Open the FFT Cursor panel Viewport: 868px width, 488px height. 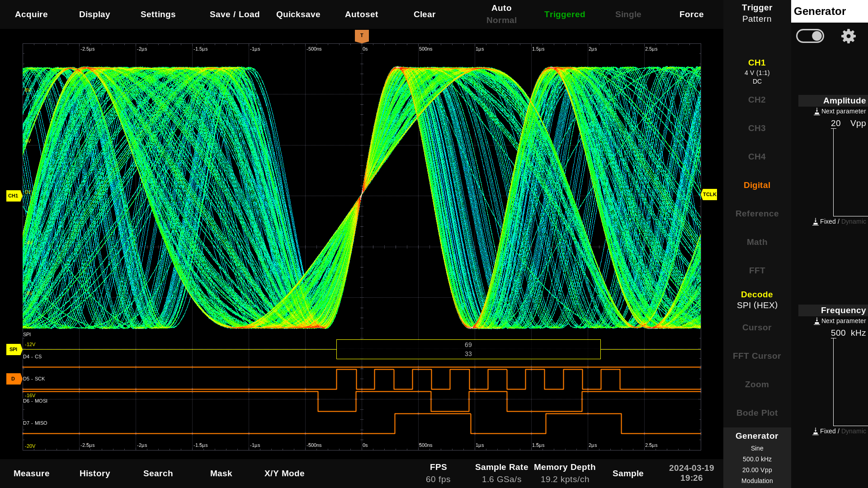[x=757, y=356]
